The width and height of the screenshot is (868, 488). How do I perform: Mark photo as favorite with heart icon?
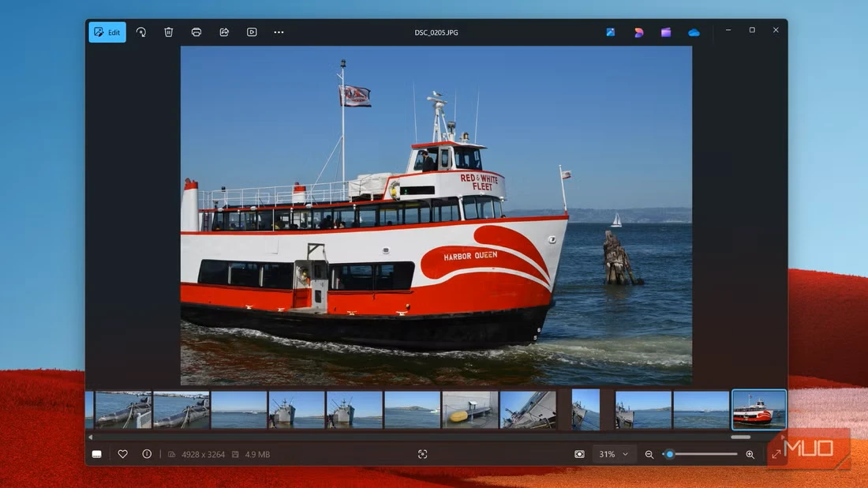pos(123,454)
